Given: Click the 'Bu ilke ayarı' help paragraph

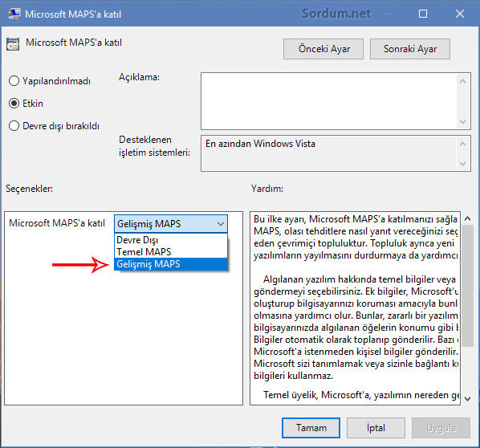Looking at the screenshot, I should click(x=356, y=237).
